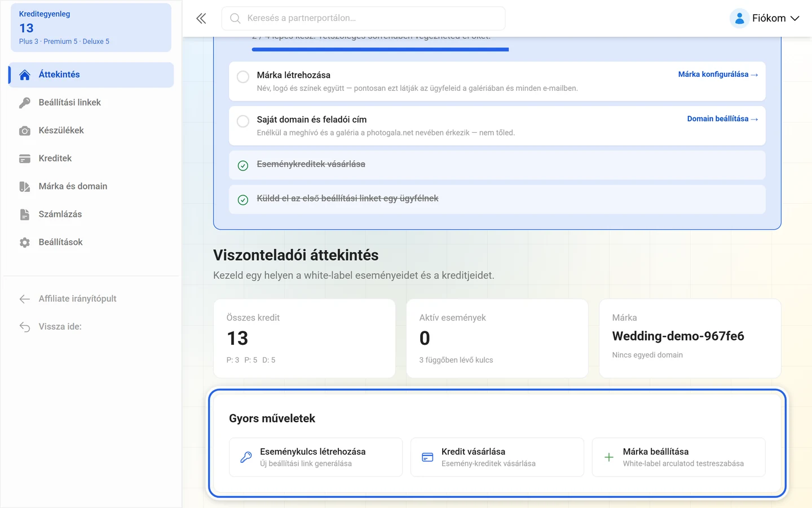Open the Áttekintés menu item
The image size is (812, 508).
tap(91, 75)
